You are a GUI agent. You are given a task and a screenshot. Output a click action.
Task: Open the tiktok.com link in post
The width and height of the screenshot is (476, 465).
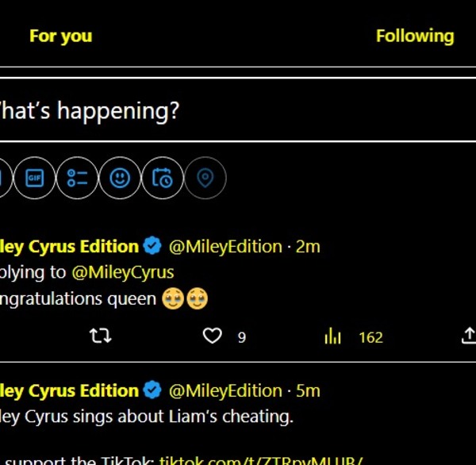point(262,459)
